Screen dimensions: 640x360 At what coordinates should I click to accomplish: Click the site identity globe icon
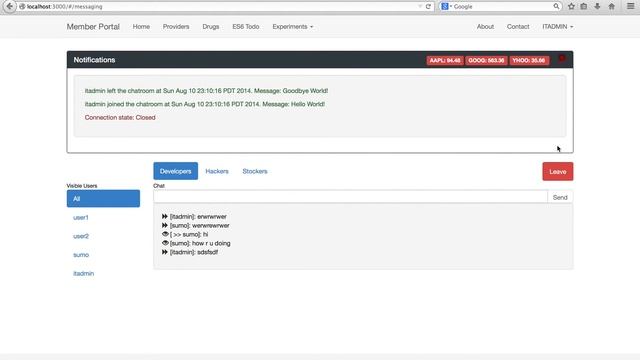point(22,7)
